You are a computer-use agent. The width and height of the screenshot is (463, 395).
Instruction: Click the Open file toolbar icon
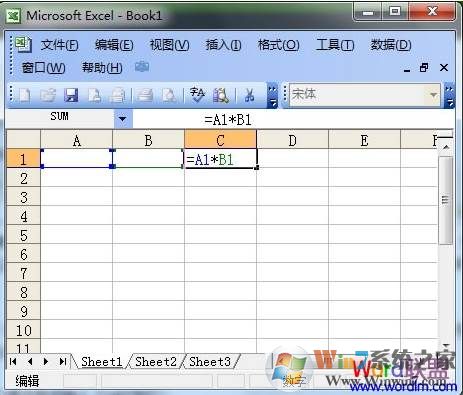[x=48, y=95]
